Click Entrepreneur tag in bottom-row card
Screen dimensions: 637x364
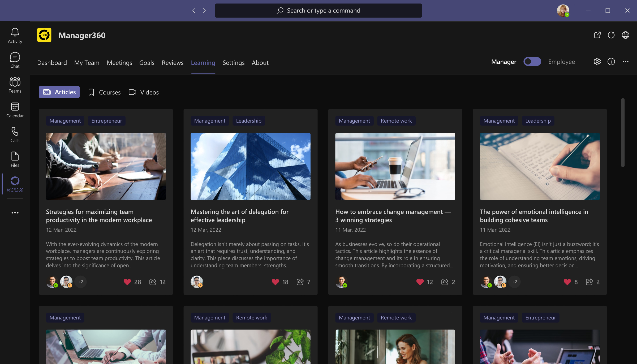[x=541, y=318]
